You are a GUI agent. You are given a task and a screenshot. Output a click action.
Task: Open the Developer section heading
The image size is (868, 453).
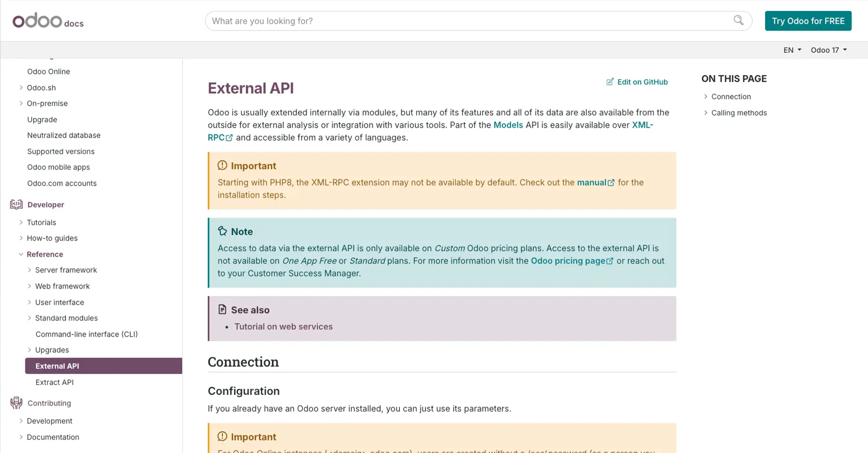(x=46, y=204)
